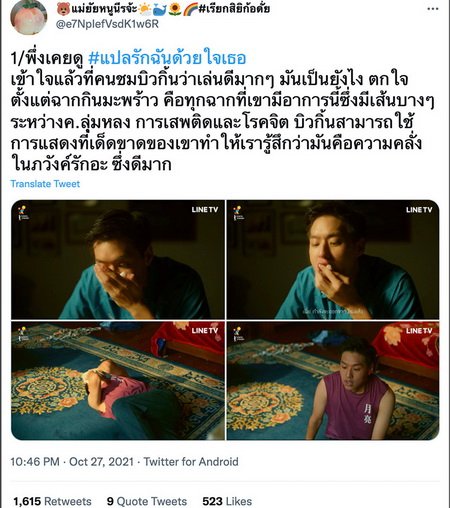Image resolution: width=450 pixels, height=508 pixels.
Task: Open the three-dot more options menu
Action: point(432,9)
